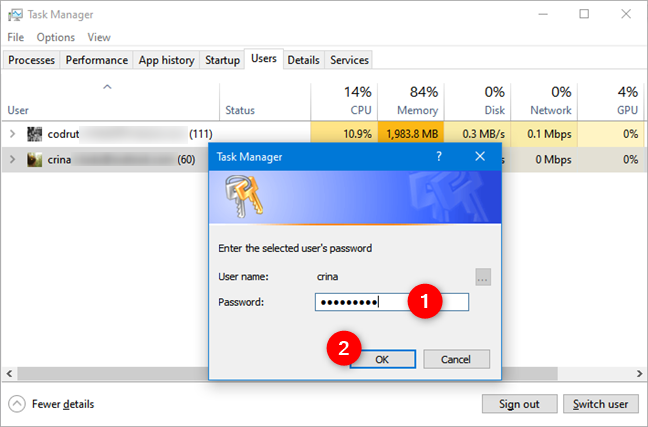Click the help question mark in dialog
The image size is (648, 427).
click(438, 157)
